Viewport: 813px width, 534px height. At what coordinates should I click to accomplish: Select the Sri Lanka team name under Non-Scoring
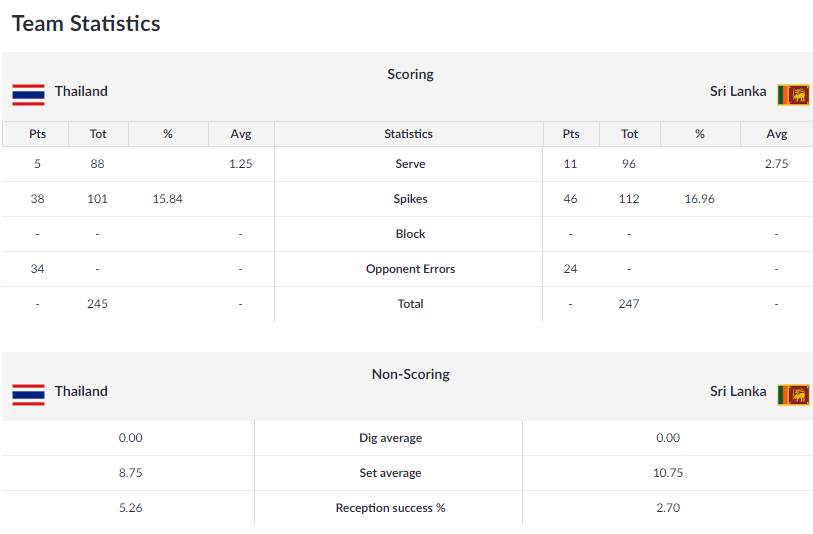(x=738, y=391)
